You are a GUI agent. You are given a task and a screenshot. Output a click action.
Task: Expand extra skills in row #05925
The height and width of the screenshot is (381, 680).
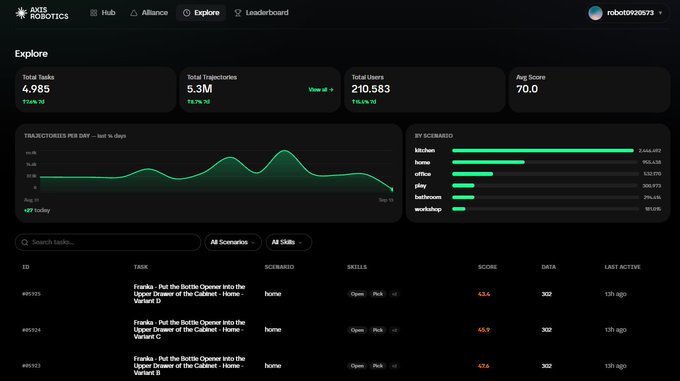(x=394, y=294)
